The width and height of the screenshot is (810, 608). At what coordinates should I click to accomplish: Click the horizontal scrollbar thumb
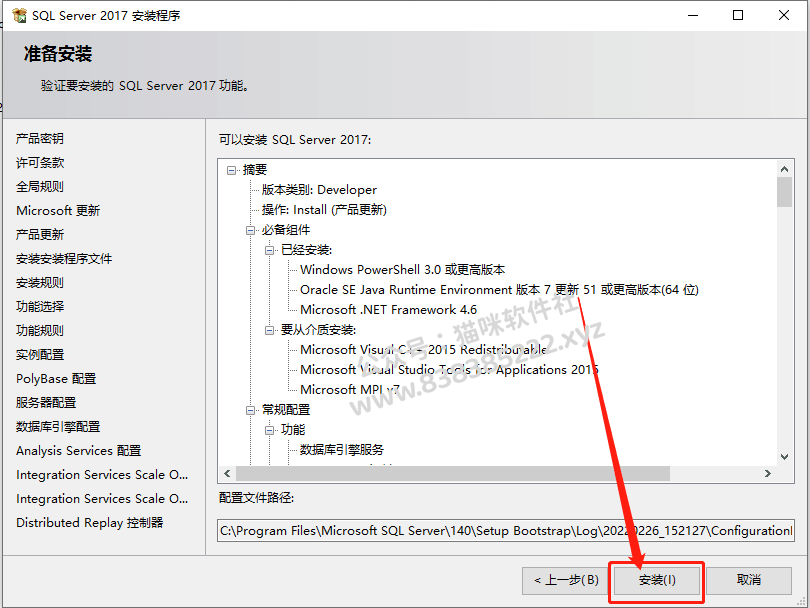(453, 473)
